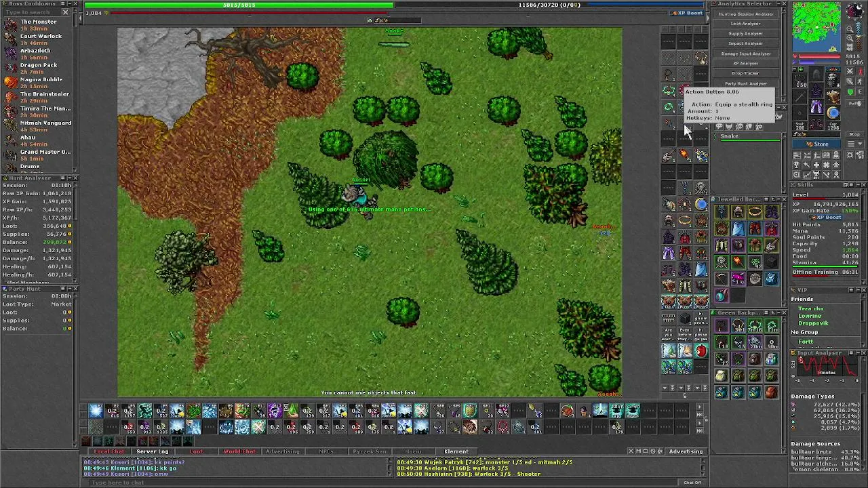Image resolution: width=868 pixels, height=488 pixels.
Task: Select blue backpack in Jewelled Backpack
Action: pos(772,279)
